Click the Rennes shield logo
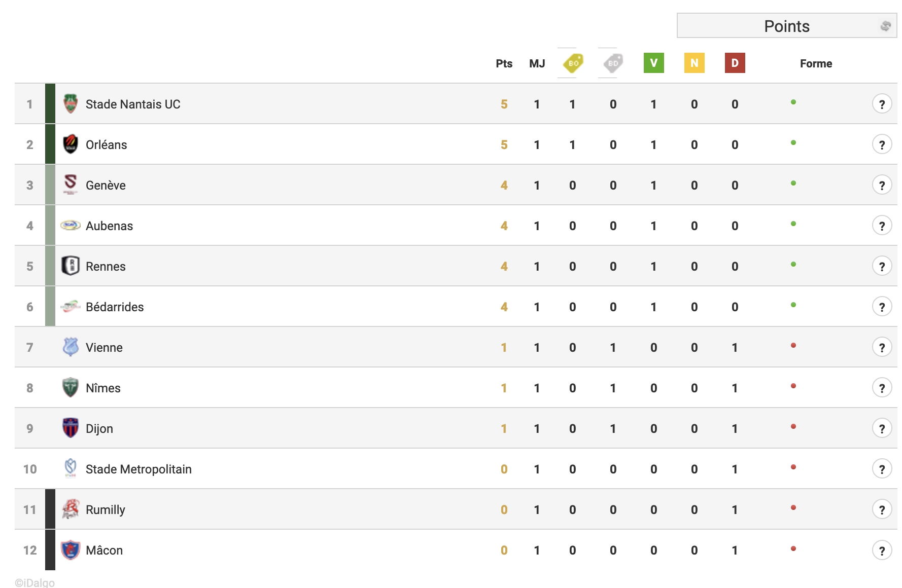 [x=71, y=266]
